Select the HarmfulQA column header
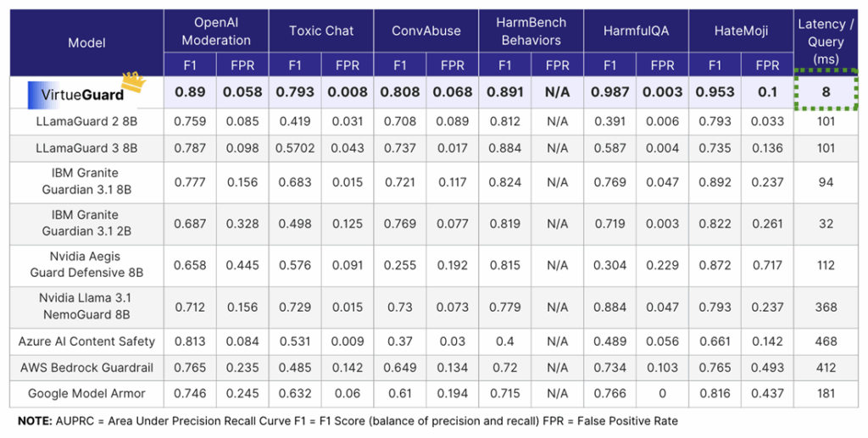The width and height of the screenshot is (868, 438). click(636, 31)
